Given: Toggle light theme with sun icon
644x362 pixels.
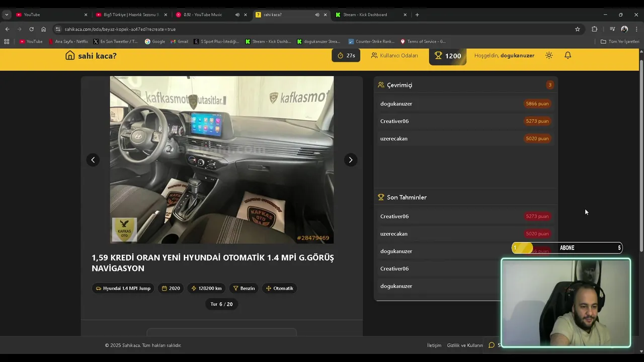Looking at the screenshot, I should click(x=549, y=55).
